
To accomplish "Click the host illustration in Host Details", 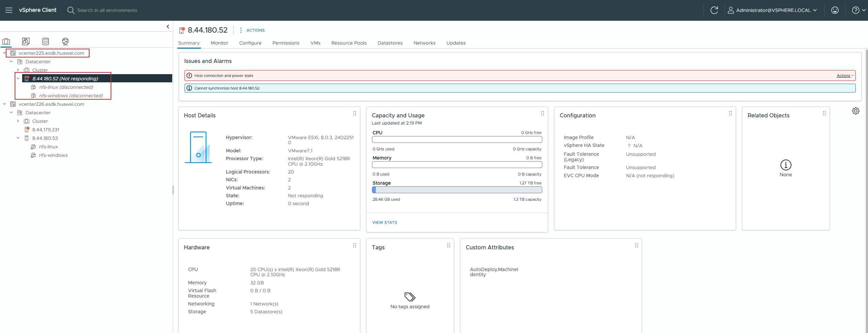I will (x=198, y=147).
